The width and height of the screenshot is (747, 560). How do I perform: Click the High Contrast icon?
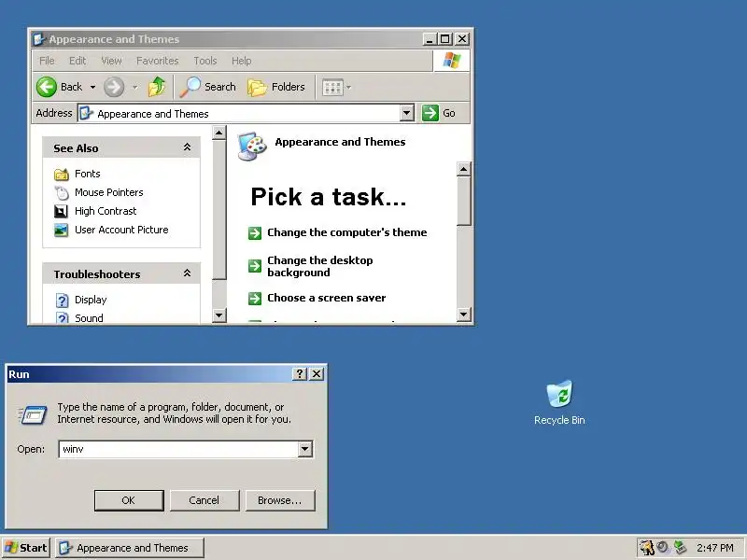pyautogui.click(x=61, y=211)
